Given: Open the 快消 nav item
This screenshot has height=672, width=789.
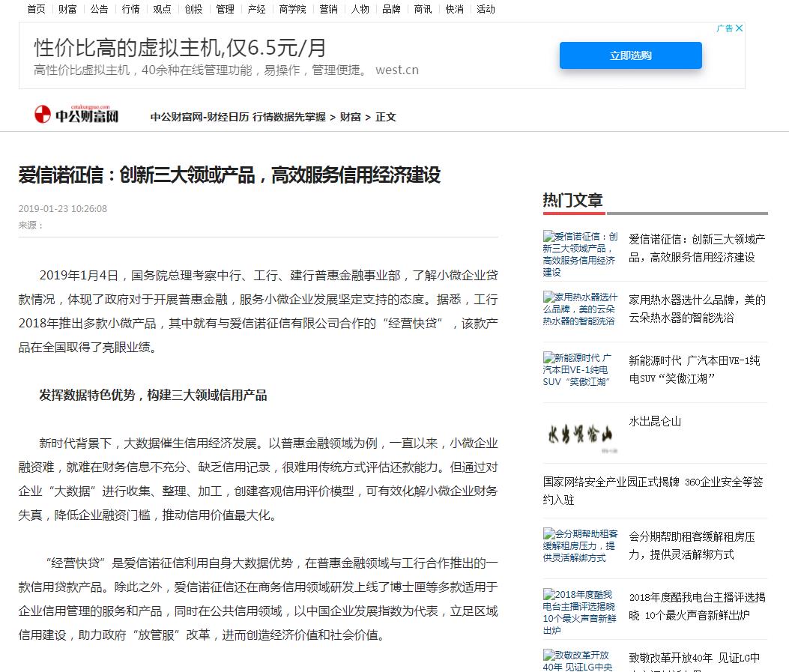Looking at the screenshot, I should tap(454, 9).
